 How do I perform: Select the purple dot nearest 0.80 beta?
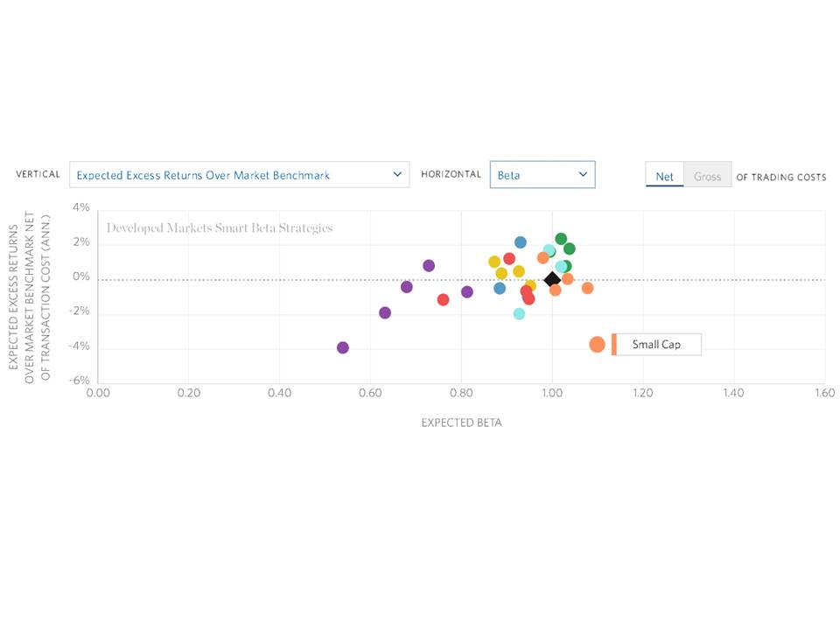click(467, 291)
